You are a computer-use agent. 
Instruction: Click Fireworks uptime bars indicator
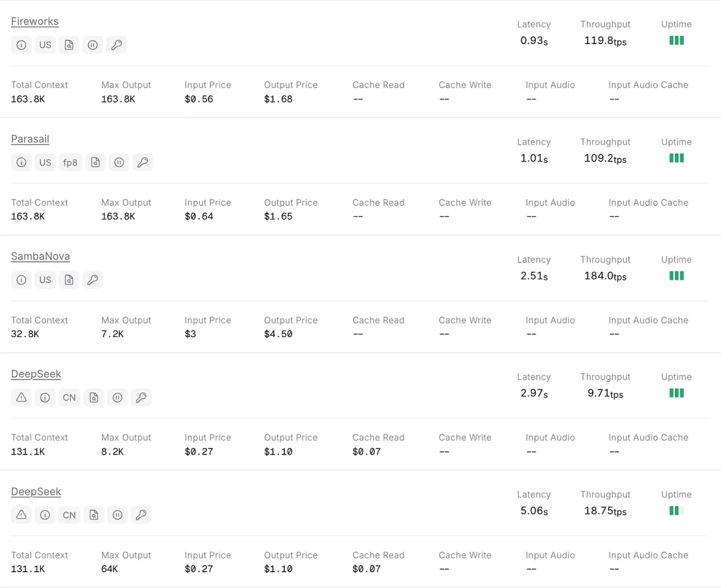[x=676, y=41]
